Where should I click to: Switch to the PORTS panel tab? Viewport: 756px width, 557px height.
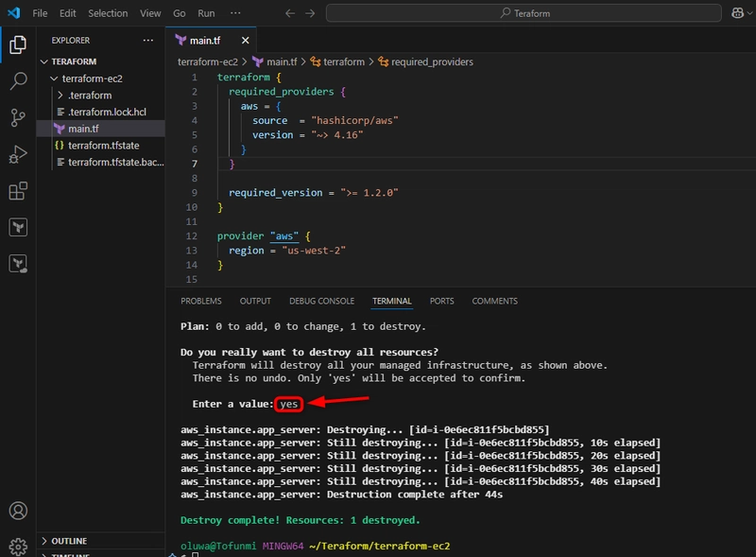point(441,301)
